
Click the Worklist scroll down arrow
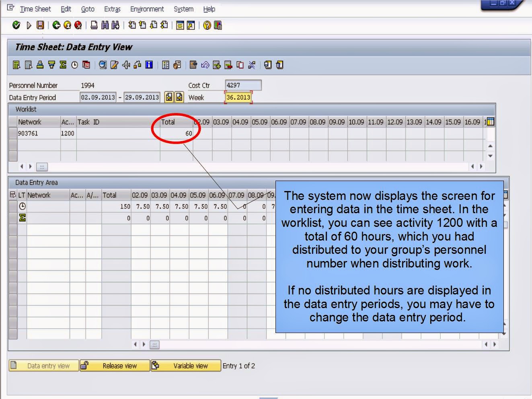coord(490,156)
